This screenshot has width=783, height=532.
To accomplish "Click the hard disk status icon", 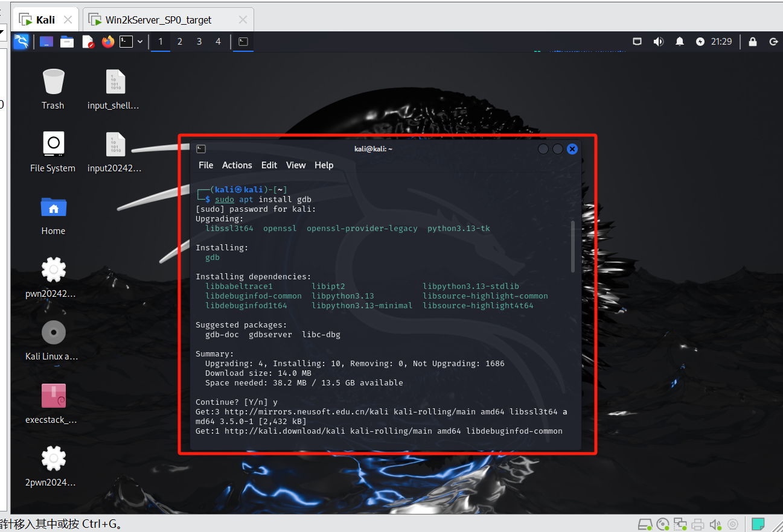I will [x=645, y=524].
